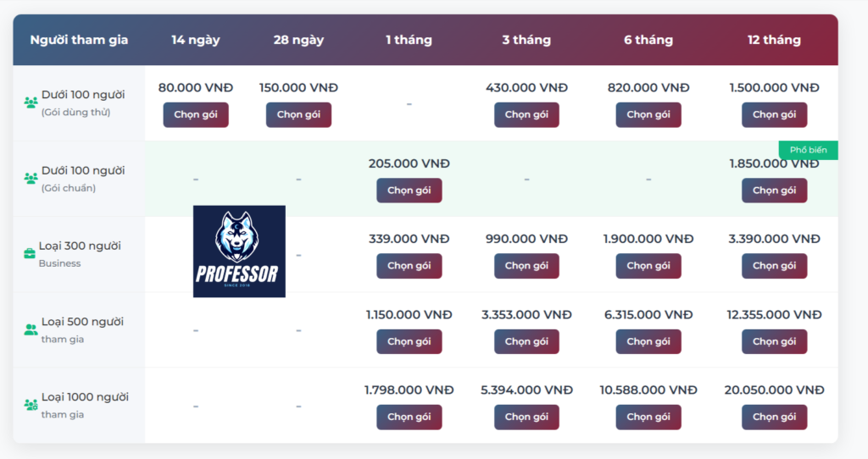This screenshot has height=459, width=868.
Task: Click the group icon beside Gói chuẩn
Action: pos(31,178)
